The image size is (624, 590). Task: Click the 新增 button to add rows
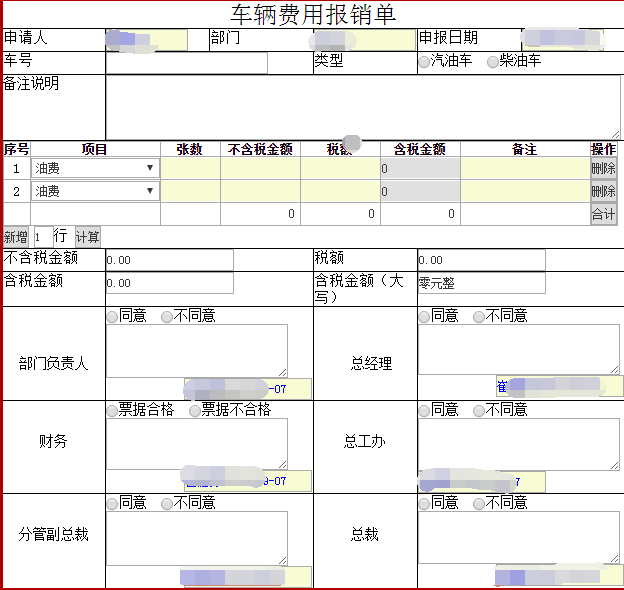[15, 237]
